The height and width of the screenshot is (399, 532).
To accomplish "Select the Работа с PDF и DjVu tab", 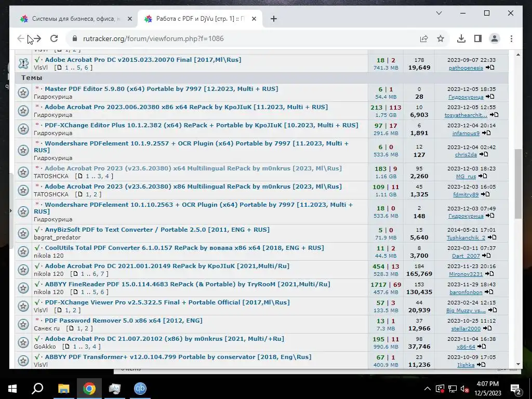I will pos(200,19).
